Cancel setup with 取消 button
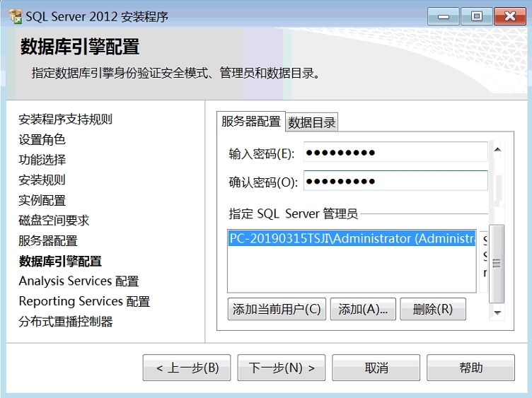Viewport: 532px width, 398px height. click(376, 368)
